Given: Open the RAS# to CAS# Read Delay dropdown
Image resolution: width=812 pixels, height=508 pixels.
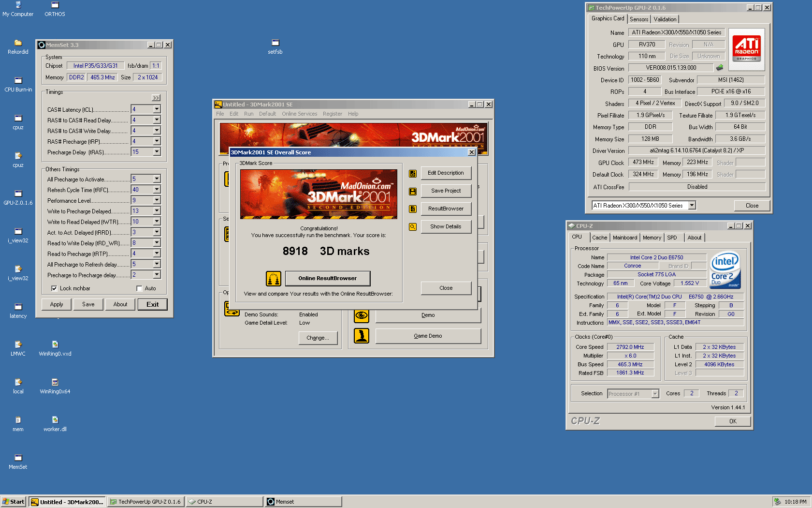Looking at the screenshot, I should (x=157, y=120).
